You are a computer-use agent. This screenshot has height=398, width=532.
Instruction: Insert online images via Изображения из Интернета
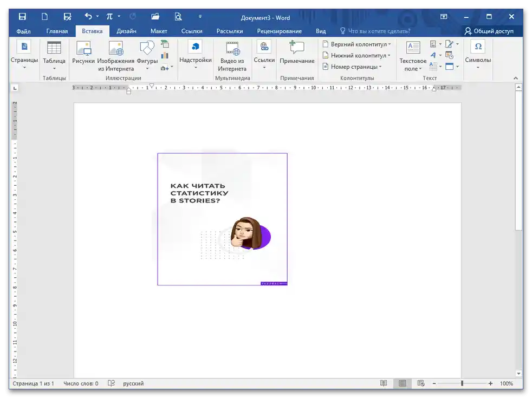116,56
